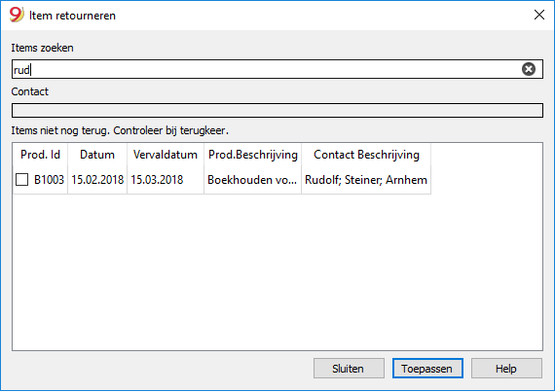Select the B1003 product id cell
Screen dimensions: 555x392
49,180
